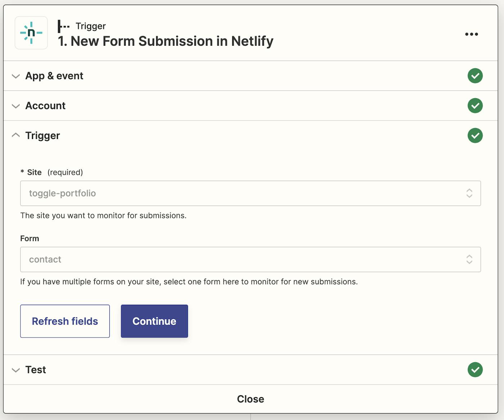Click the small Trigger label above title
Viewport: 504px width, 420px height.
click(91, 26)
